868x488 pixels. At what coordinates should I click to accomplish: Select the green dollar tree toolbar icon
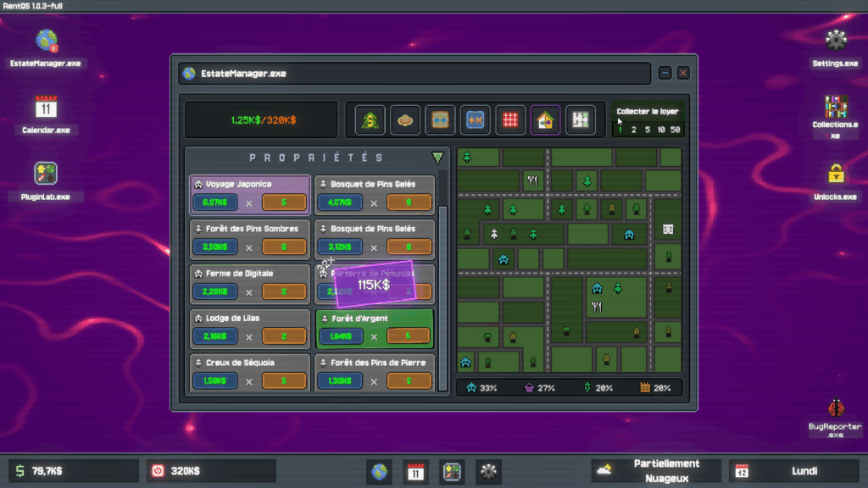[370, 120]
